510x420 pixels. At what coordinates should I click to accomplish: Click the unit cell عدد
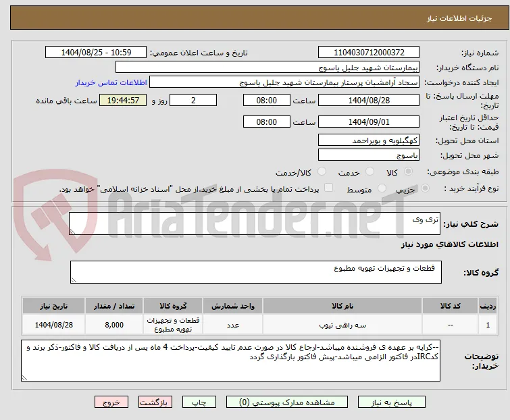(x=233, y=325)
